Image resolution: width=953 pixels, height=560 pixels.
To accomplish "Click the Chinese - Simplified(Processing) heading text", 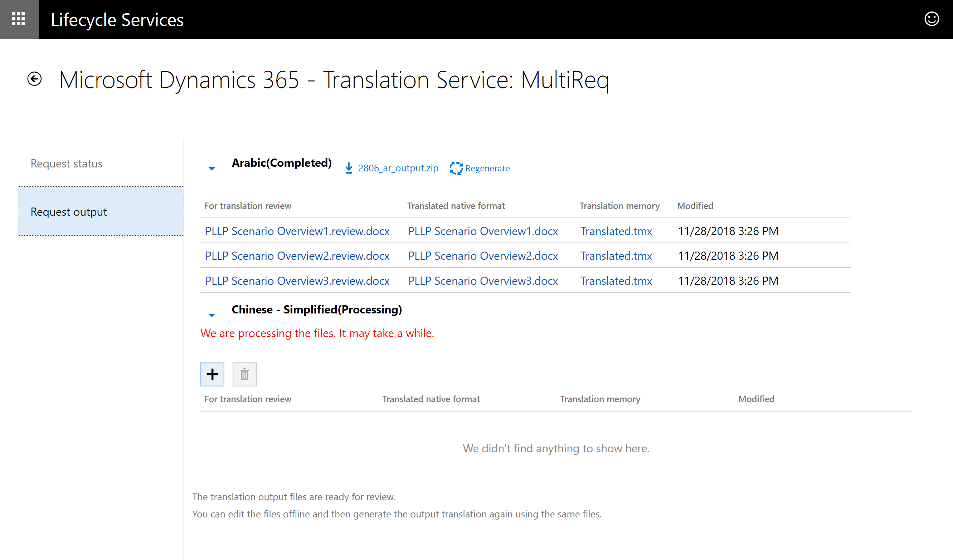I will point(316,310).
